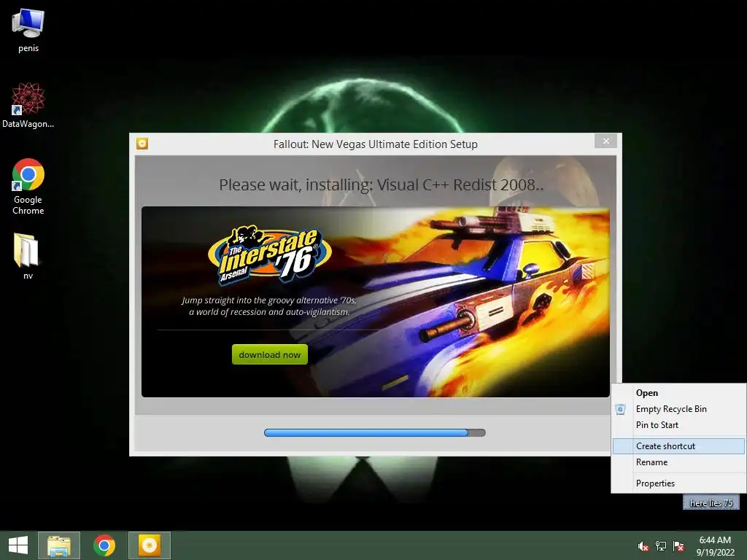Choose Open in the context menu
The width and height of the screenshot is (747, 560).
(x=678, y=393)
